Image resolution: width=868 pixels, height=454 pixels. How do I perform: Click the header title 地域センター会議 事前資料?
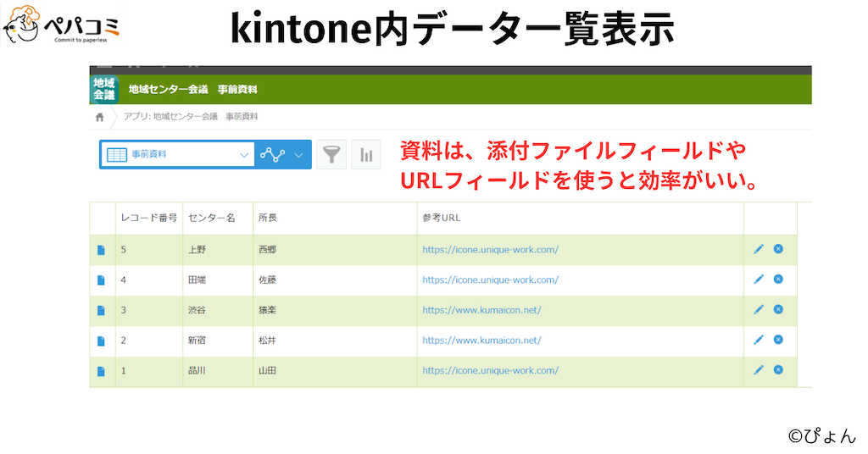click(192, 89)
